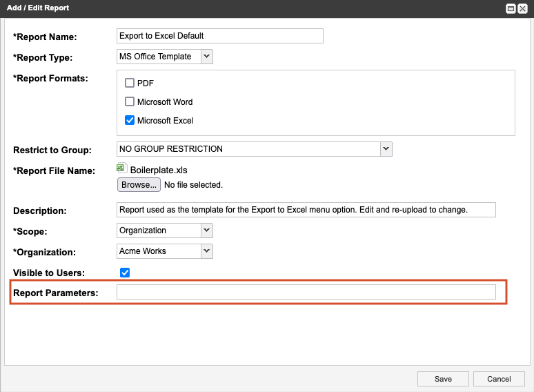The image size is (534, 392).
Task: Uncheck the Microsoft Excel format
Action: click(x=130, y=120)
